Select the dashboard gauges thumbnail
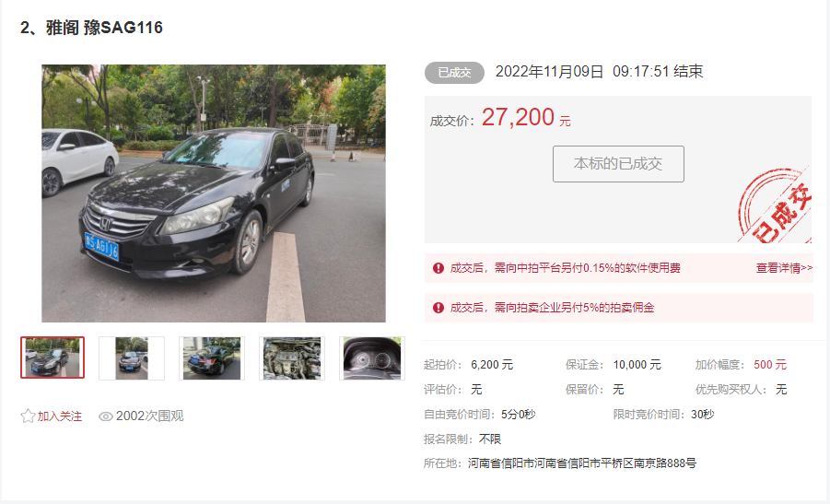The image size is (830, 504). [x=372, y=358]
